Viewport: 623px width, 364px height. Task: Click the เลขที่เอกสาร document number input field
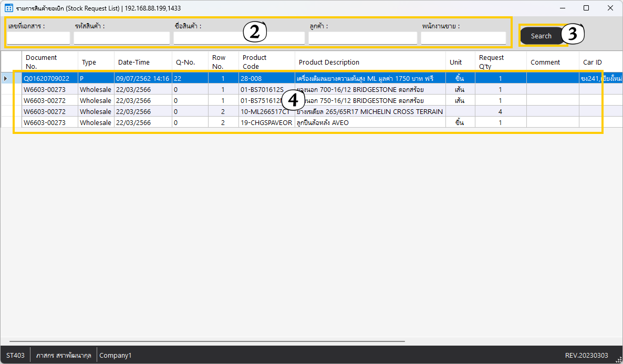click(38, 38)
